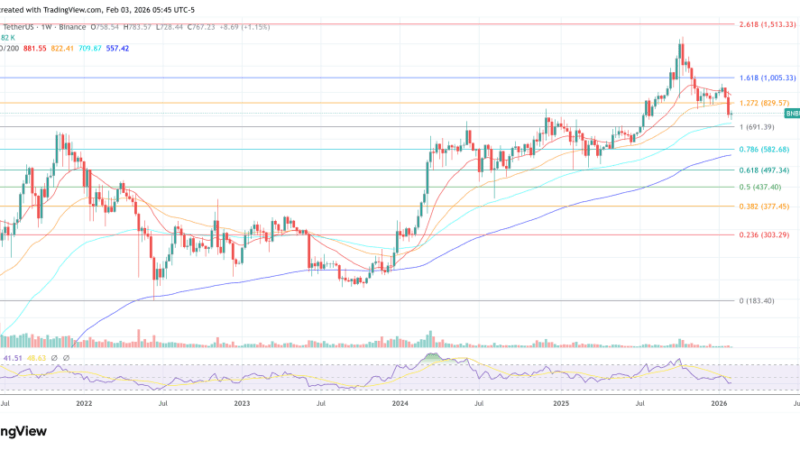
Task: Select the 1.272 (829.57) Fibonacci label
Action: [765, 103]
